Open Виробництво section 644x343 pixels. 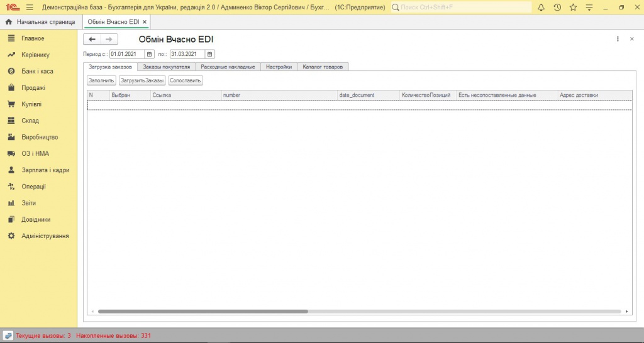[x=38, y=137]
